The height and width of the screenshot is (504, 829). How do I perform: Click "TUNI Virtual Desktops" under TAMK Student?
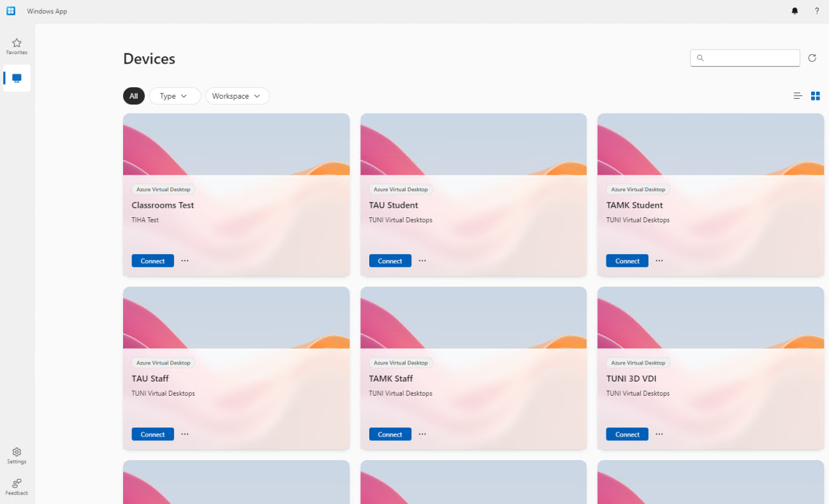pyautogui.click(x=638, y=220)
